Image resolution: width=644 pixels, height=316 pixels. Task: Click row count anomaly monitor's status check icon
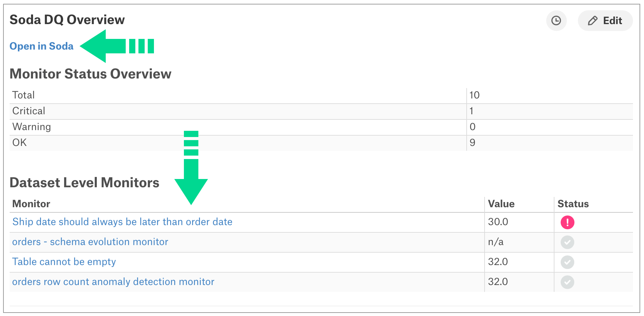coord(567,282)
